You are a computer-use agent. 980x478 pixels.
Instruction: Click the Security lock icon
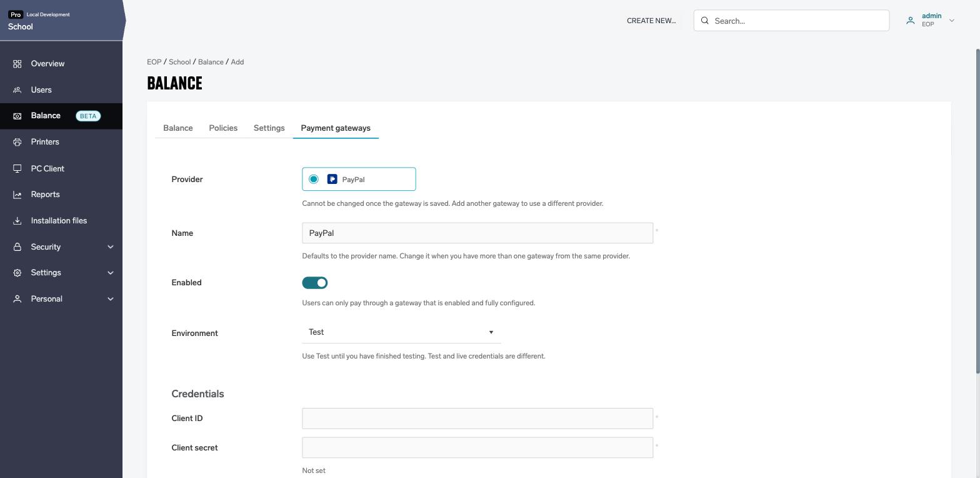[17, 247]
